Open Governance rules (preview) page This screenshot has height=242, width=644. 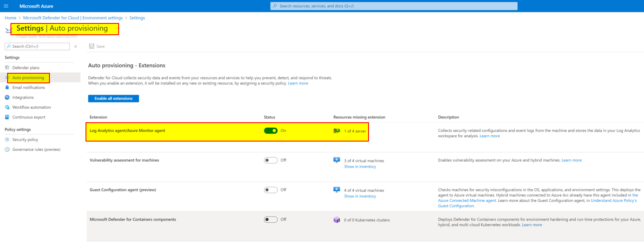pos(36,149)
